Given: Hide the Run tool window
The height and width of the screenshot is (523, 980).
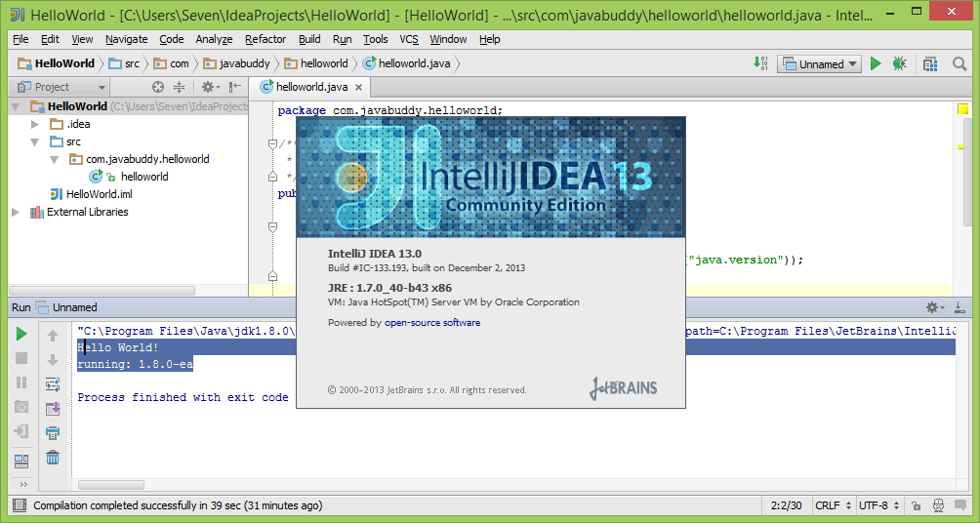Looking at the screenshot, I should coord(960,306).
